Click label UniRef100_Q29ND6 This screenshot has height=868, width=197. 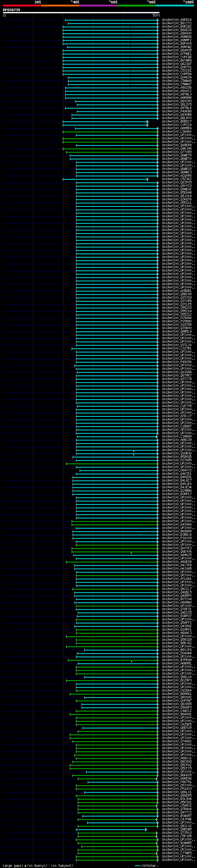point(176,491)
